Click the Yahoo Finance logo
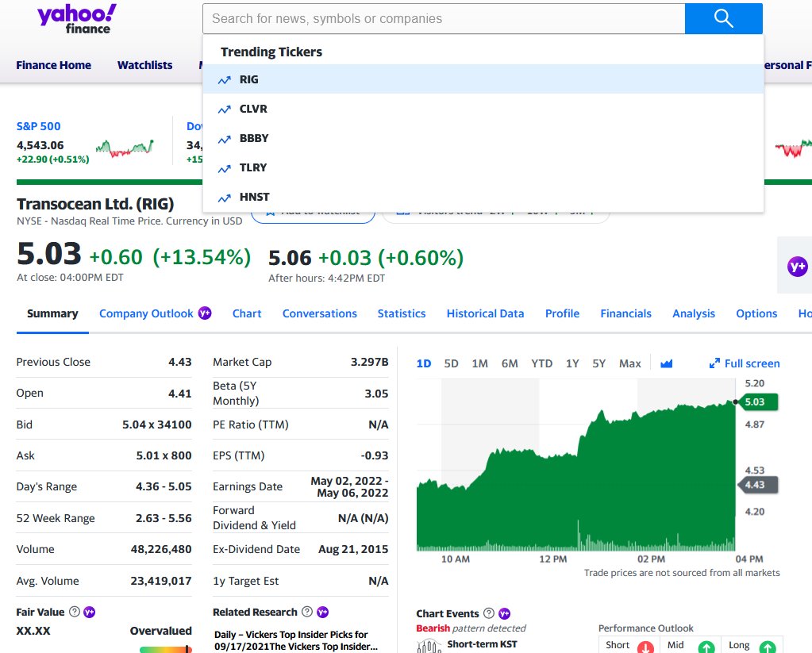This screenshot has width=812, height=653. (x=77, y=19)
